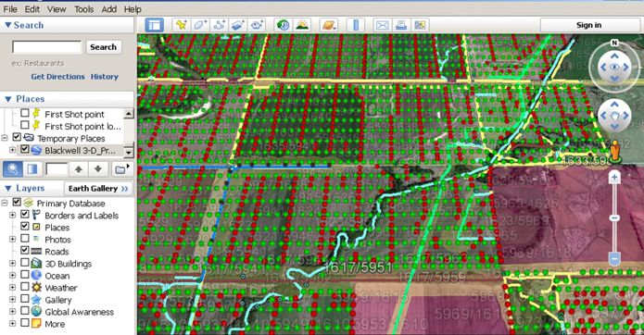Hide the sidebar using the toolbar button
This screenshot has height=335, width=644.
click(x=155, y=25)
